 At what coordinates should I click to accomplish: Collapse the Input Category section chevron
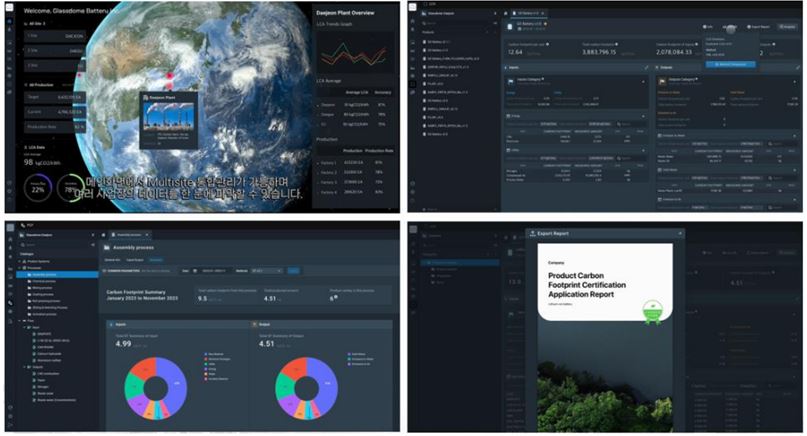click(643, 82)
